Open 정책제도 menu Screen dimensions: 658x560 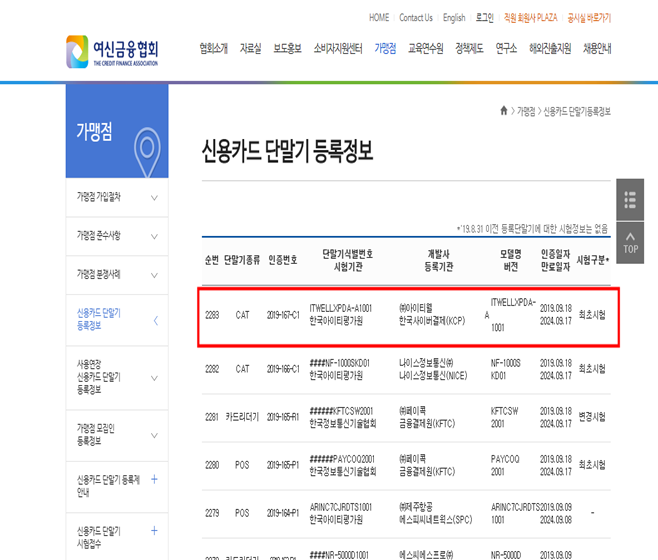point(470,49)
